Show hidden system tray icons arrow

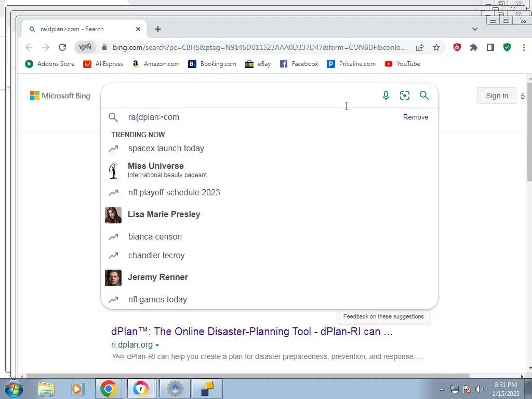pos(442,389)
